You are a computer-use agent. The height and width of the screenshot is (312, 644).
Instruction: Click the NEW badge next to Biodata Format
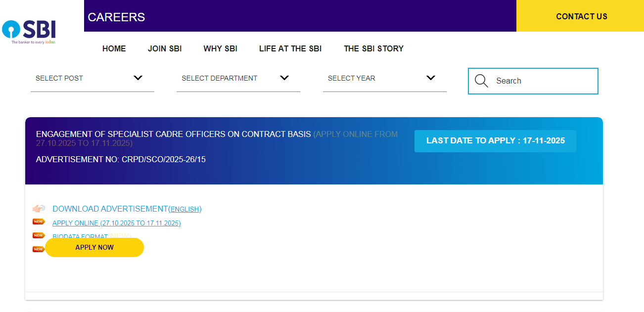click(38, 235)
